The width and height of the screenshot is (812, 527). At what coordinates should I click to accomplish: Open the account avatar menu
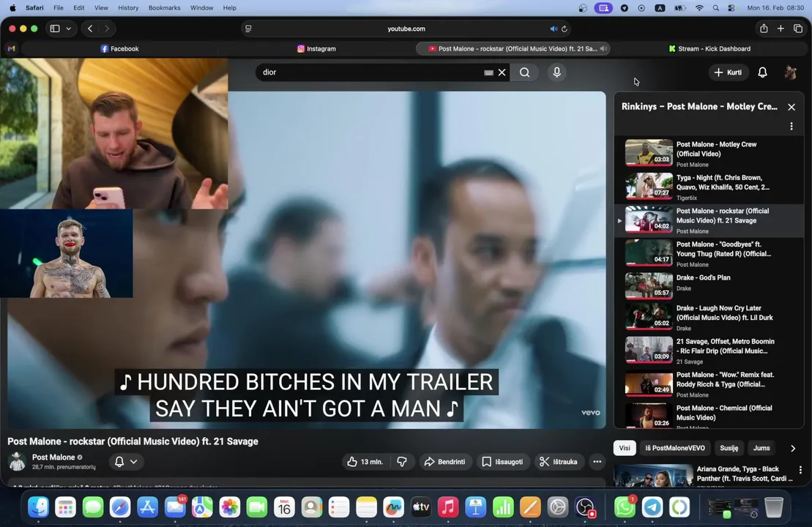coord(790,72)
